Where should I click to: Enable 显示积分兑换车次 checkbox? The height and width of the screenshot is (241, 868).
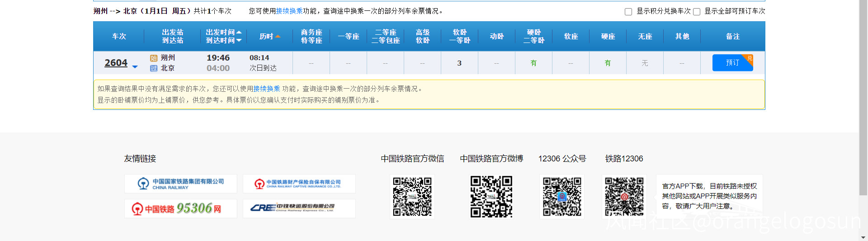628,12
